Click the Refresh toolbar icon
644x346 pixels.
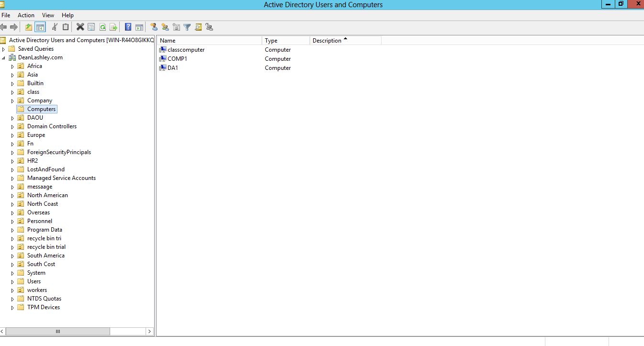pyautogui.click(x=102, y=27)
